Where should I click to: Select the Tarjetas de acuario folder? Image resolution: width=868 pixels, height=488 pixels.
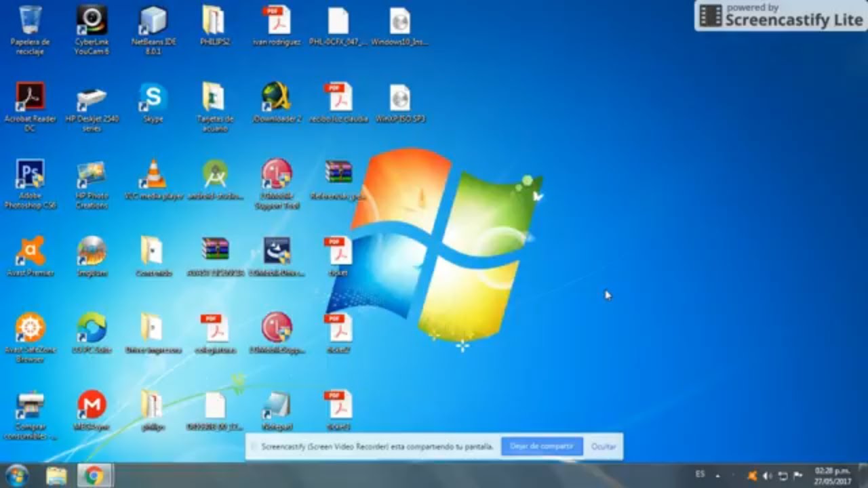click(214, 107)
